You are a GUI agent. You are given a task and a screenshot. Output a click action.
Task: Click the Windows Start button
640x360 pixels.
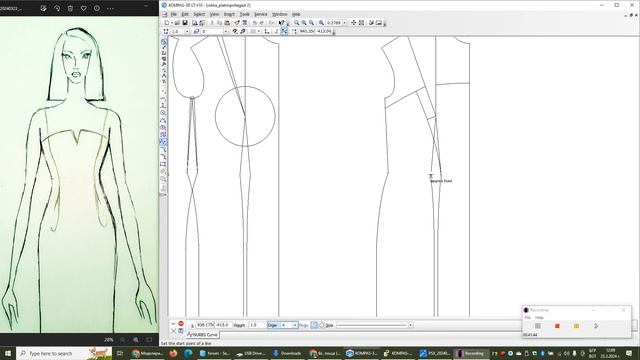tap(7, 353)
